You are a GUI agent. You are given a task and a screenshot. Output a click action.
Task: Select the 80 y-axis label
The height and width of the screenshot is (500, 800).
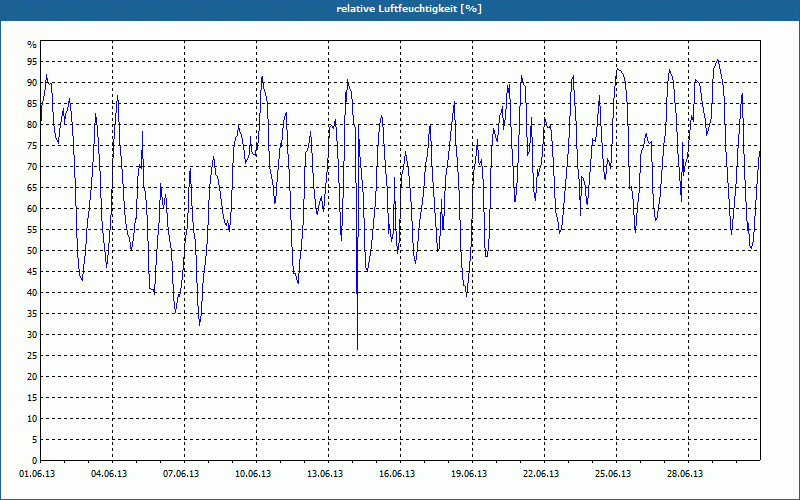tap(32, 124)
